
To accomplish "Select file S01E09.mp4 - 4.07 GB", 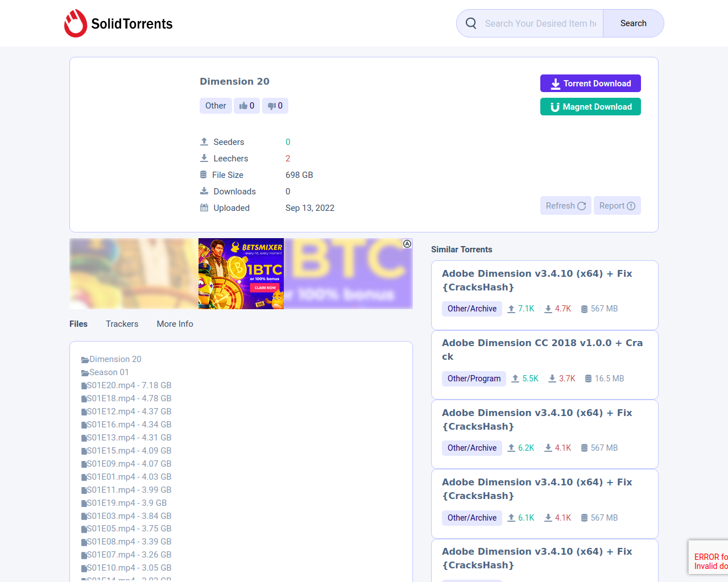I will pos(129,464).
